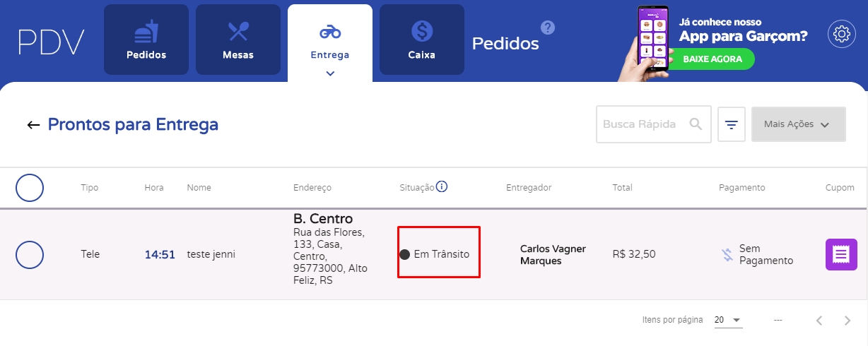
Task: Expand the chevron under Entrega tab
Action: click(330, 73)
